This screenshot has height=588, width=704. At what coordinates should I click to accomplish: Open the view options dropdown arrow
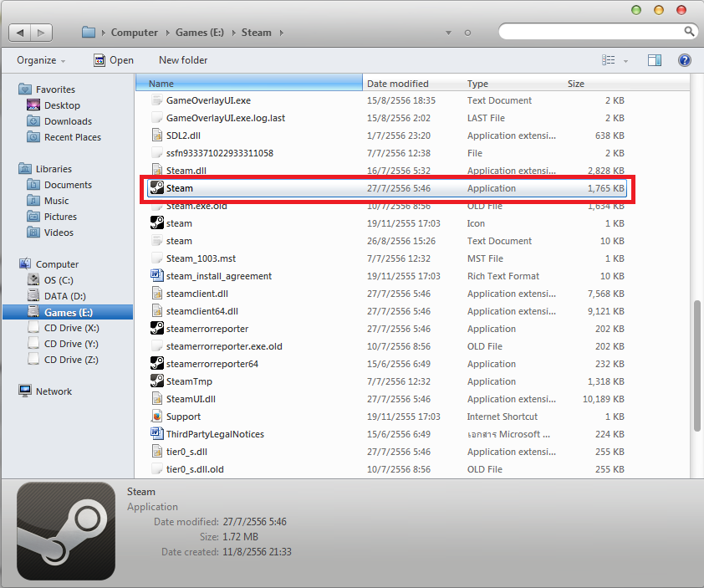tap(625, 61)
